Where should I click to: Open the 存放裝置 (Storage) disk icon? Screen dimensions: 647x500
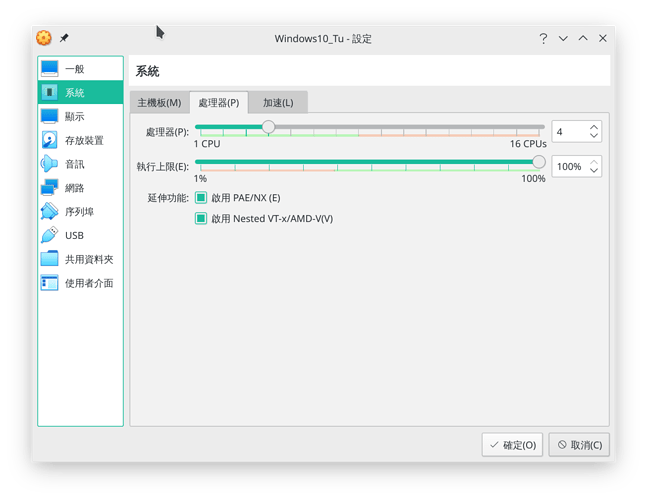(50, 140)
